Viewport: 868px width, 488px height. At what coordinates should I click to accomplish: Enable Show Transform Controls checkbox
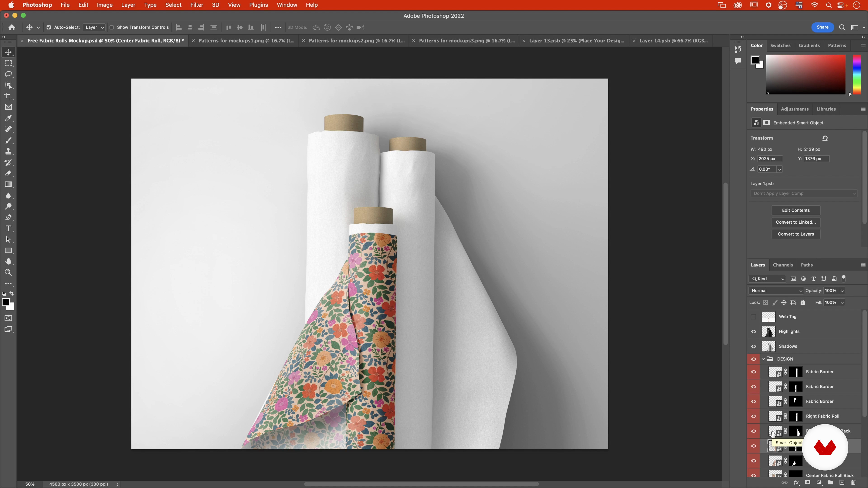point(111,27)
